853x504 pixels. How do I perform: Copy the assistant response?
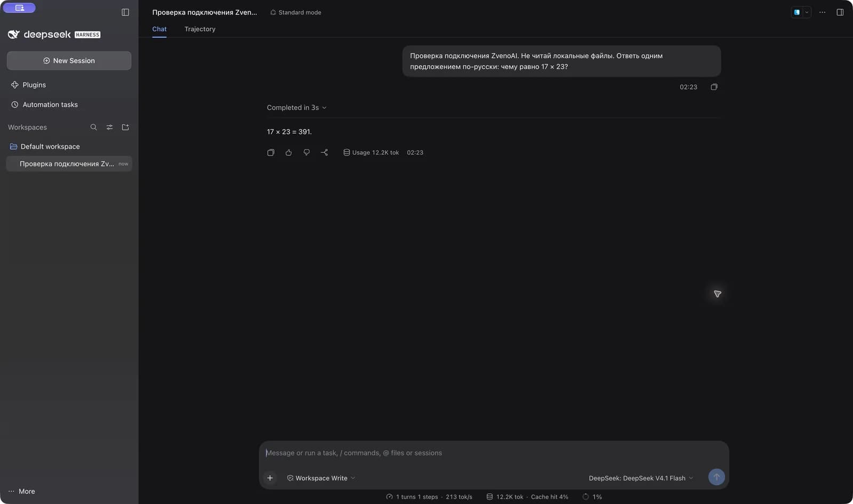[x=271, y=152]
